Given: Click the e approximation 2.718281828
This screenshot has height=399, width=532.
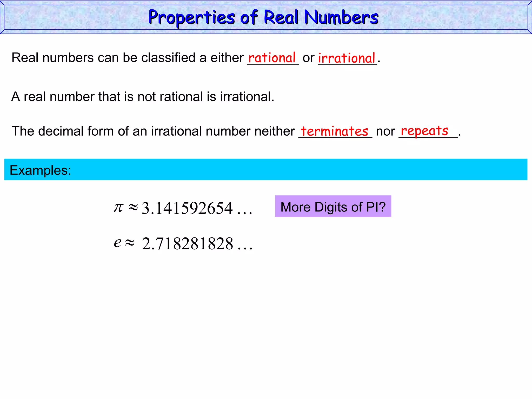Looking at the screenshot, I should (x=188, y=244).
